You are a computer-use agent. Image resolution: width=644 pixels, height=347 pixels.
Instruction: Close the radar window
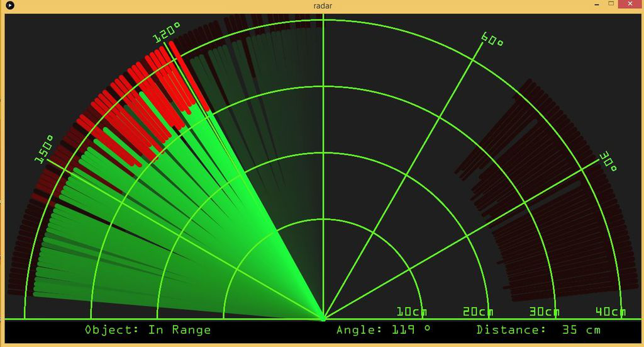(x=630, y=4)
